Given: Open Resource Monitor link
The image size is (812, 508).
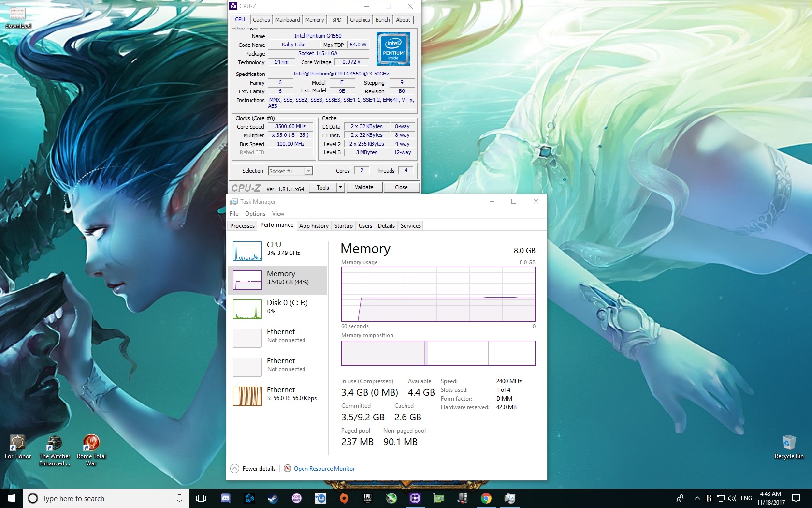Looking at the screenshot, I should [x=324, y=468].
